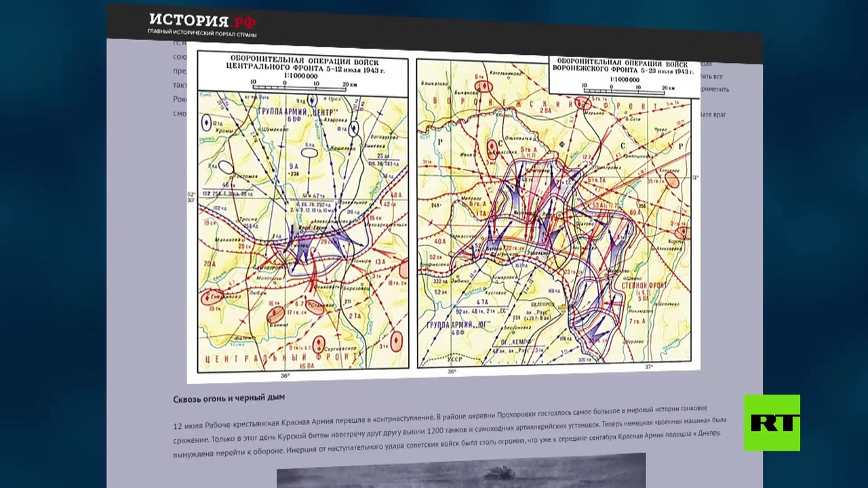The height and width of the screenshot is (488, 868).
Task: Click the 'Центральный фронт' label at left map bottom
Action: (x=281, y=357)
